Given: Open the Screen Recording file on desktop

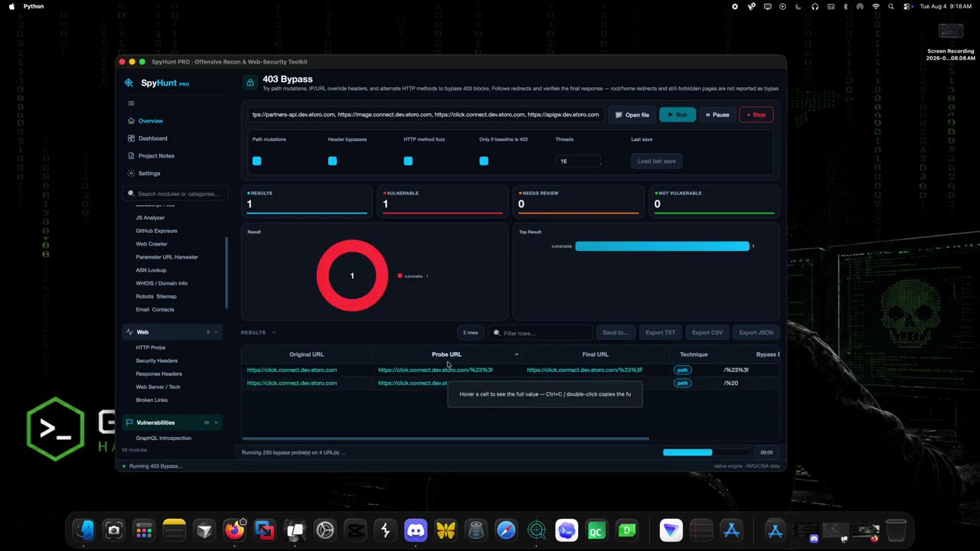Looking at the screenshot, I should (x=951, y=42).
